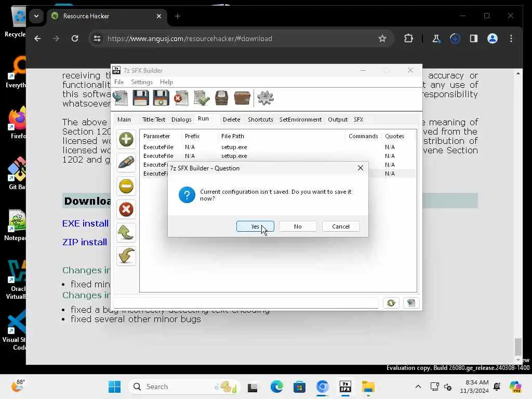Image resolution: width=532 pixels, height=399 pixels.
Task: Click the browser downloads icon
Action: pos(455,38)
